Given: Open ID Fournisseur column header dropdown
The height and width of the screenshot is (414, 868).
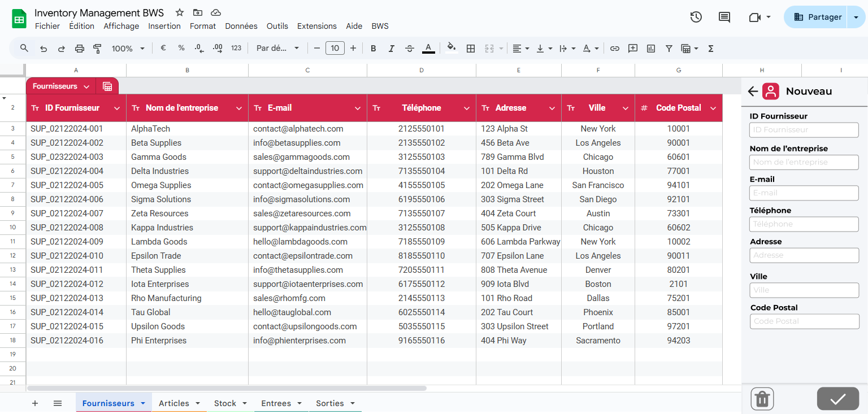Looking at the screenshot, I should [117, 108].
